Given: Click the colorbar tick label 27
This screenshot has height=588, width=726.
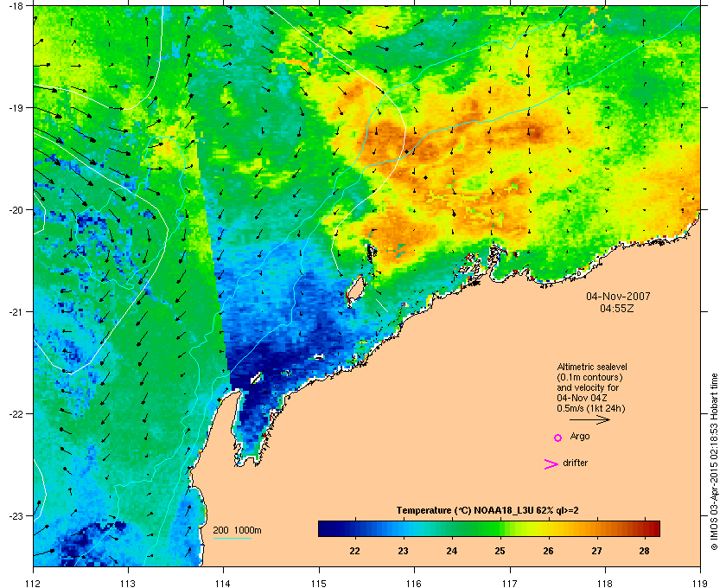Looking at the screenshot, I should tap(596, 551).
